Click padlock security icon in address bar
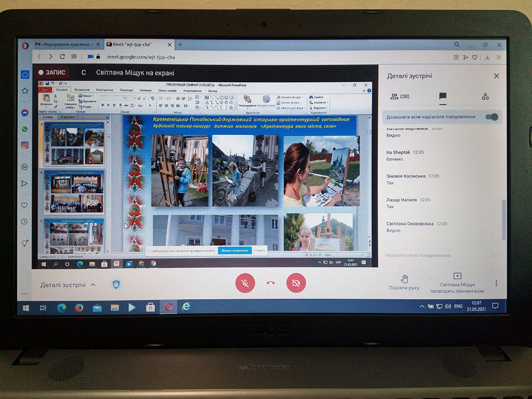 [x=98, y=57]
